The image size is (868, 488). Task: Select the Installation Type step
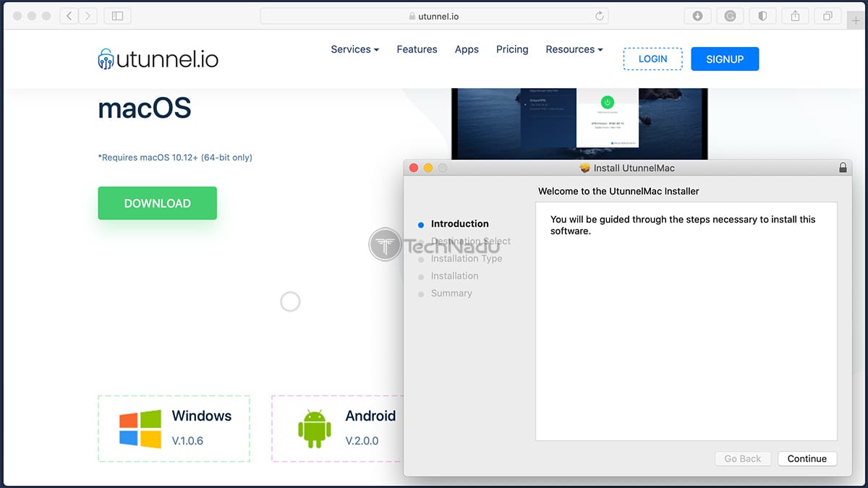point(467,259)
